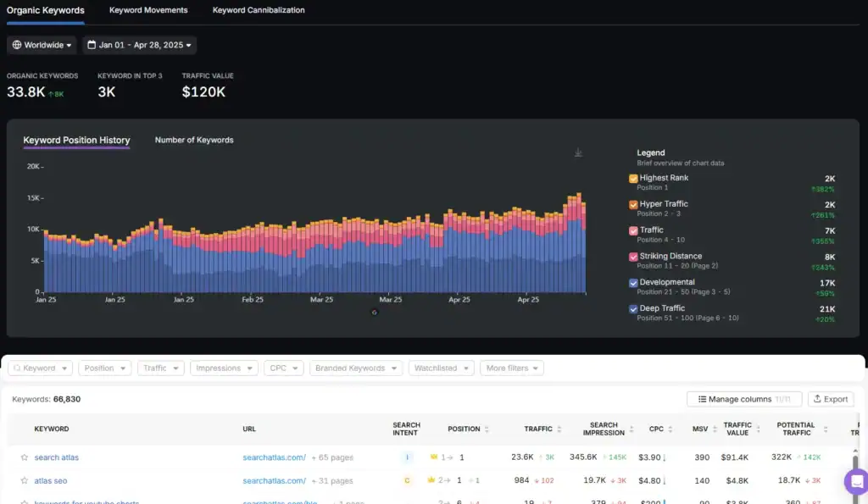Toggle the Striking Distance legend checkbox
Image resolution: width=868 pixels, height=504 pixels.
tap(632, 256)
